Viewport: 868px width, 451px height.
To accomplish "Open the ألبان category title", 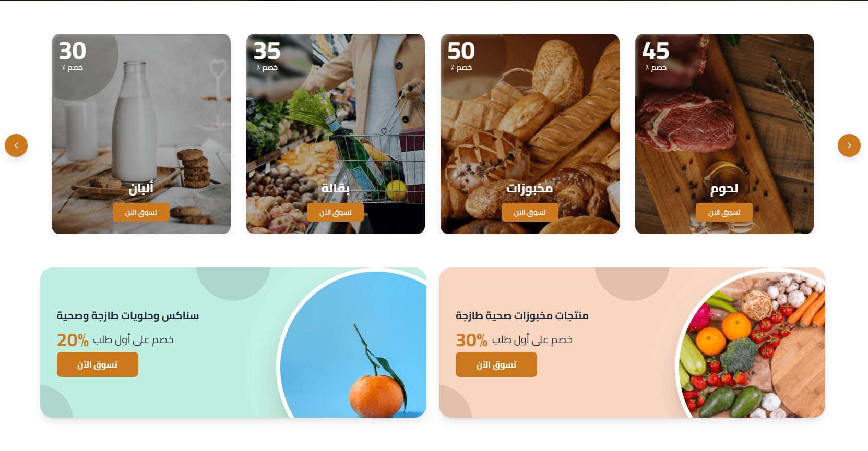I will 141,188.
